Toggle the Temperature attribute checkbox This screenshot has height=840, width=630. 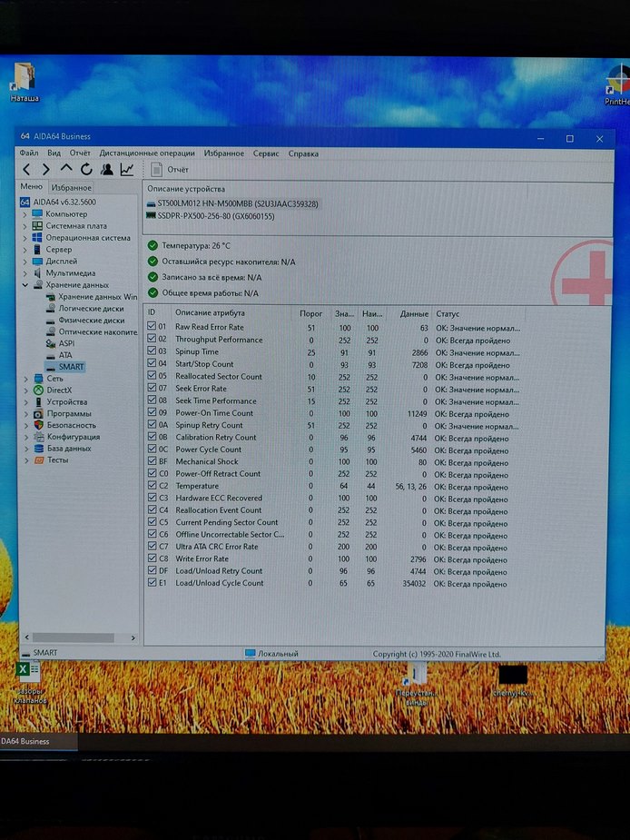tap(152, 486)
